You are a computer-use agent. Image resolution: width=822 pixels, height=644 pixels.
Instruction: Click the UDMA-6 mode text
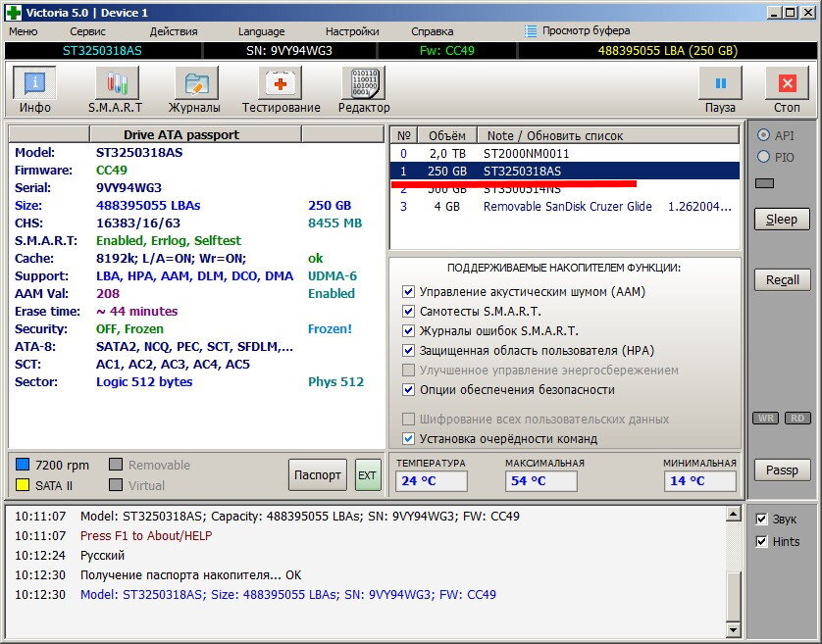click(333, 276)
